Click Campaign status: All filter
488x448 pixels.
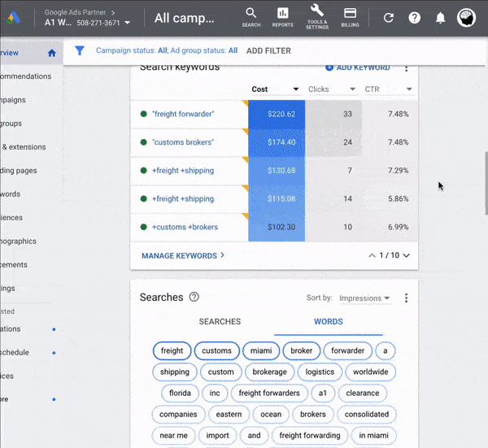click(x=132, y=50)
